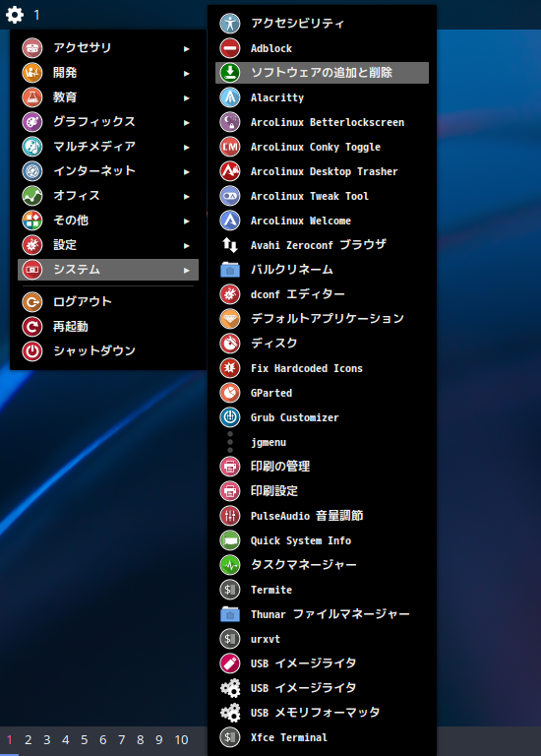
Task: Click USB イメージライタ with pink icon
Action: pos(322,662)
